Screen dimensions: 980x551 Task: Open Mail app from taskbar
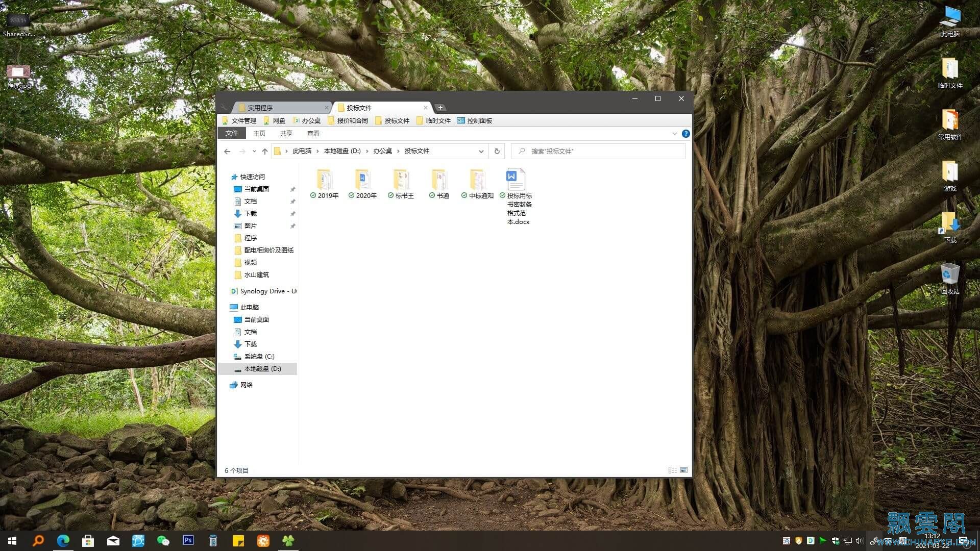tap(113, 541)
